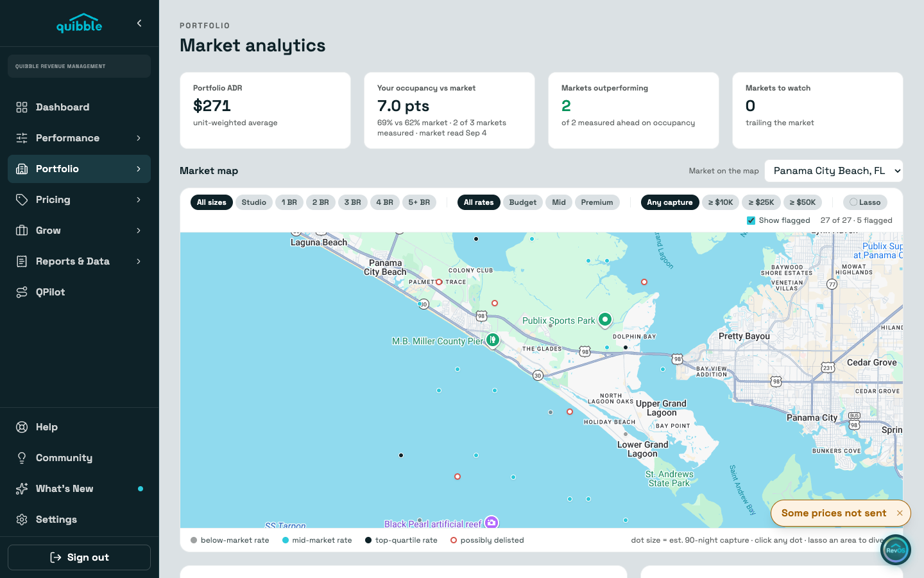Toggle the Show flagged checkbox

click(x=751, y=220)
